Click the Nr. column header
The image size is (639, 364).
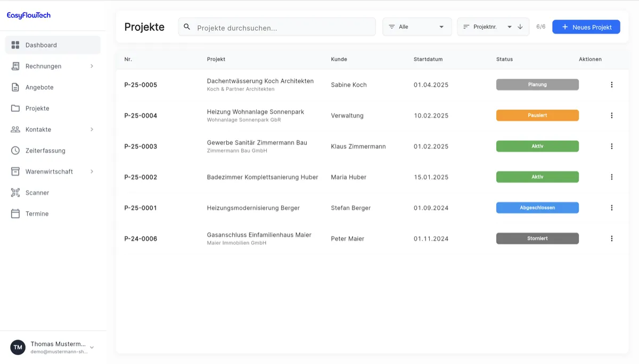point(128,59)
